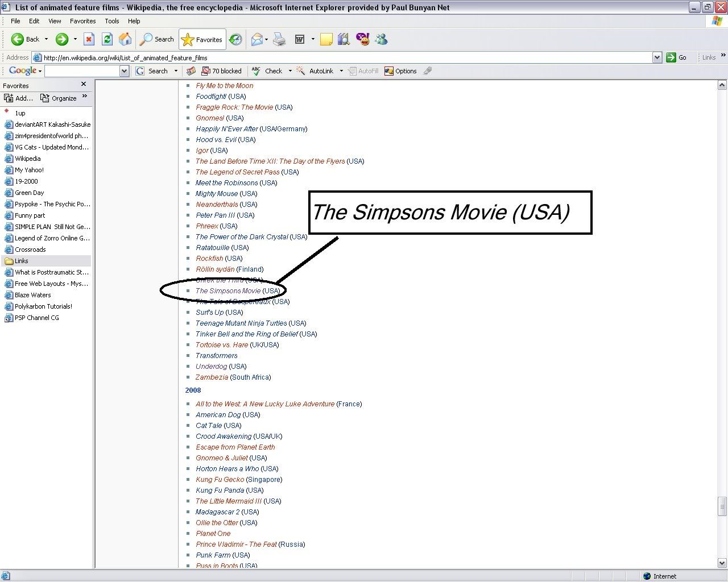Screen dimensions: 728x582
Task: Click the yellow Discuss note icon
Action: pos(326,39)
